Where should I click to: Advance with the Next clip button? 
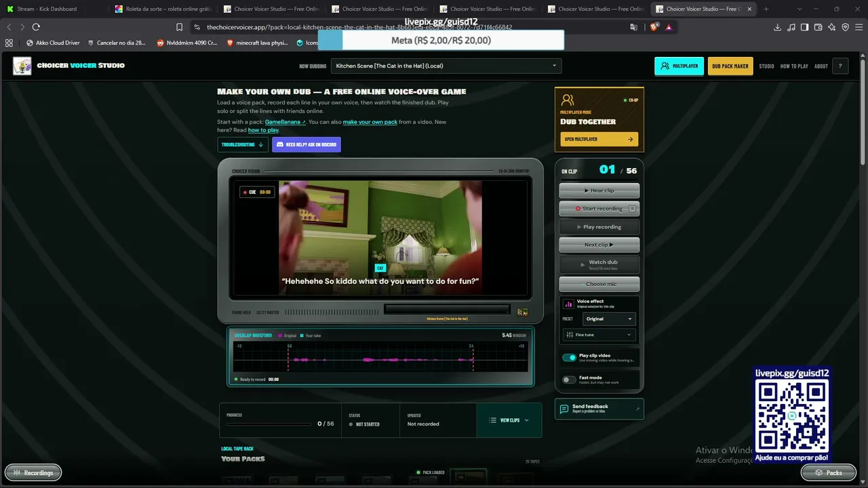click(x=599, y=245)
